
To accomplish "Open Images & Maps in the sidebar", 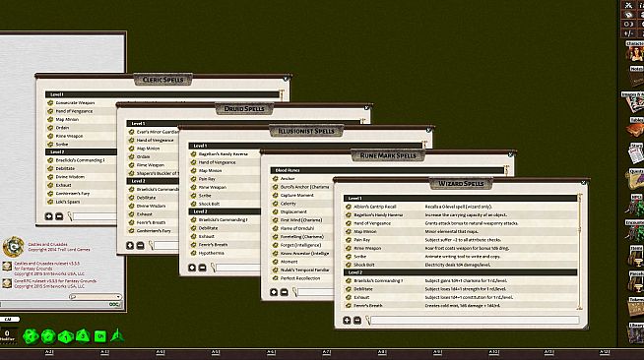I will (634, 102).
